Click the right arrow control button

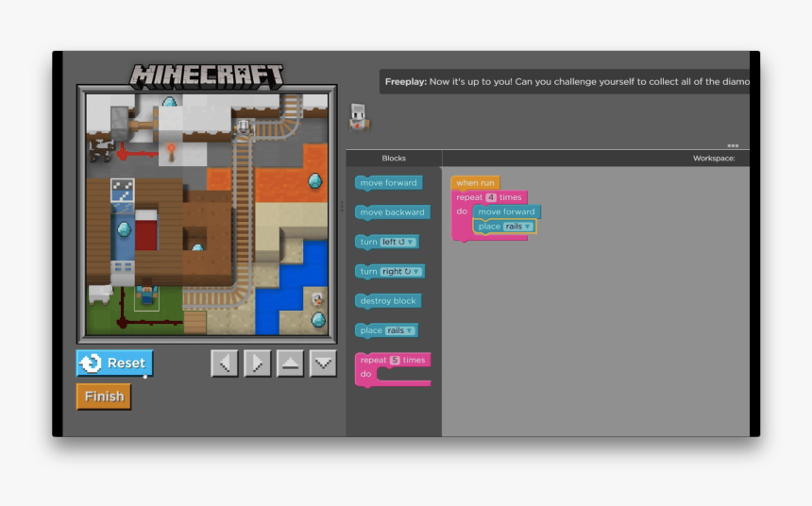pos(257,363)
